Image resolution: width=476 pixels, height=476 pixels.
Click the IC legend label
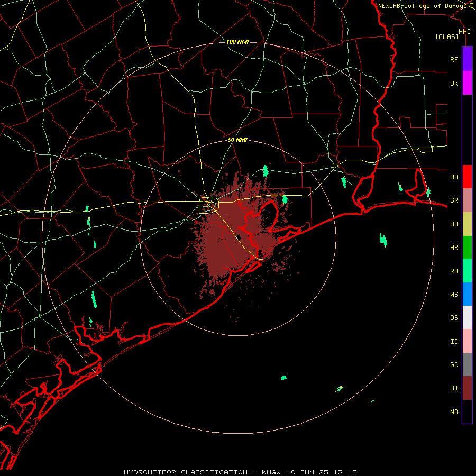(x=454, y=341)
